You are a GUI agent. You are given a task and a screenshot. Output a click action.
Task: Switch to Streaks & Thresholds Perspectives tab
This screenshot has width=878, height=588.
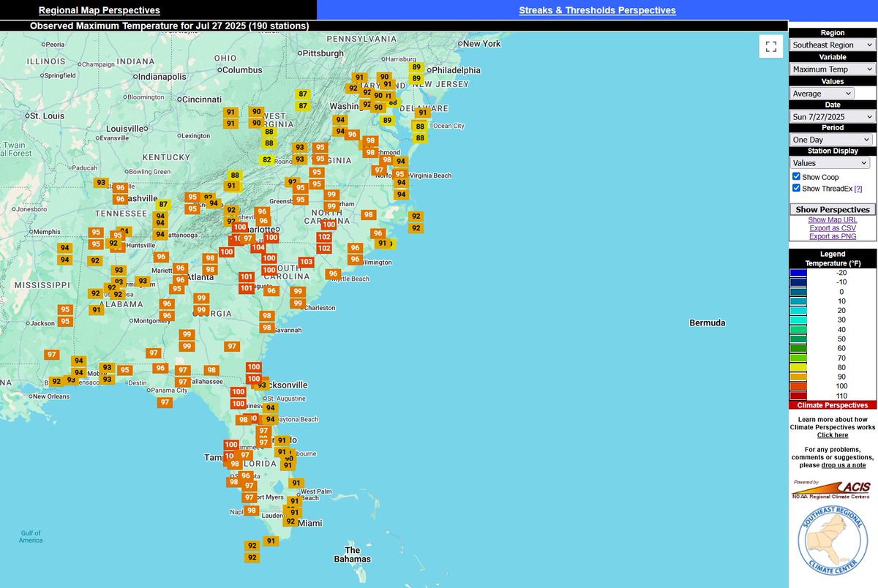(x=597, y=10)
